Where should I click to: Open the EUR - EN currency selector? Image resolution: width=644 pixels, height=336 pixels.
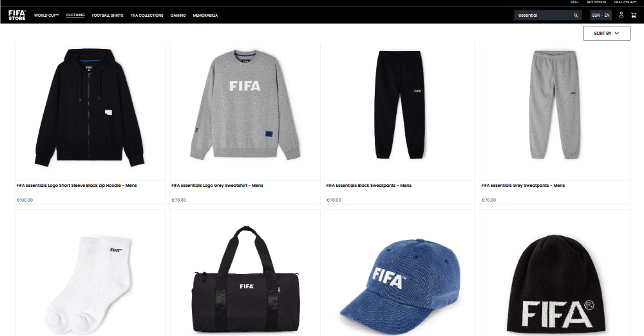601,15
